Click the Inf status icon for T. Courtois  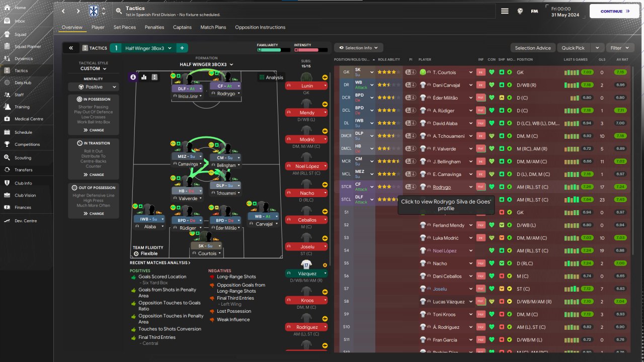click(x=480, y=72)
